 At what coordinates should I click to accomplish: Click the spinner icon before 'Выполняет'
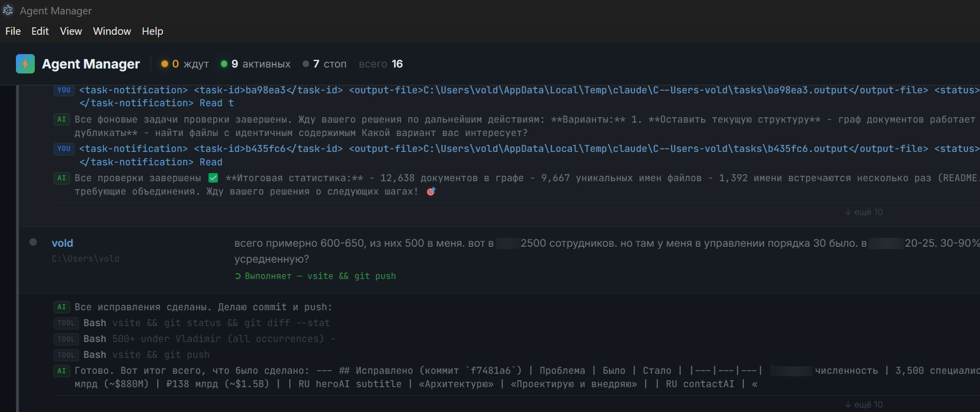coord(238,276)
